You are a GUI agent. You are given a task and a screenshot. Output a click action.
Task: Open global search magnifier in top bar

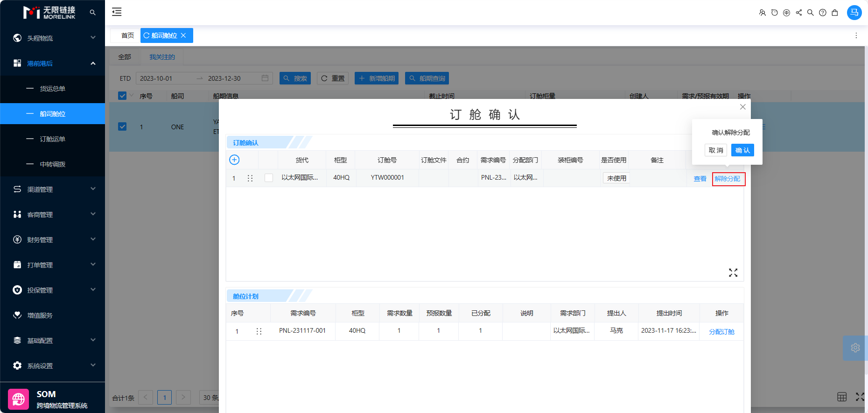click(x=811, y=13)
